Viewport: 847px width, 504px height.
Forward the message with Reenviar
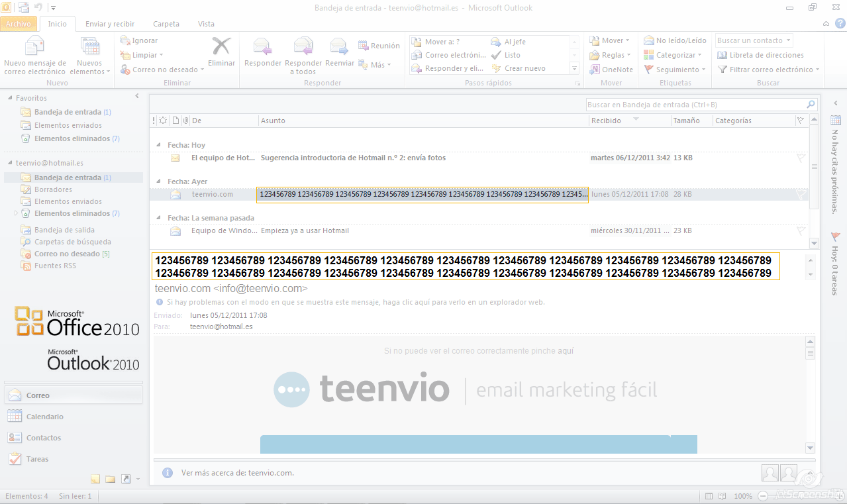(x=340, y=52)
